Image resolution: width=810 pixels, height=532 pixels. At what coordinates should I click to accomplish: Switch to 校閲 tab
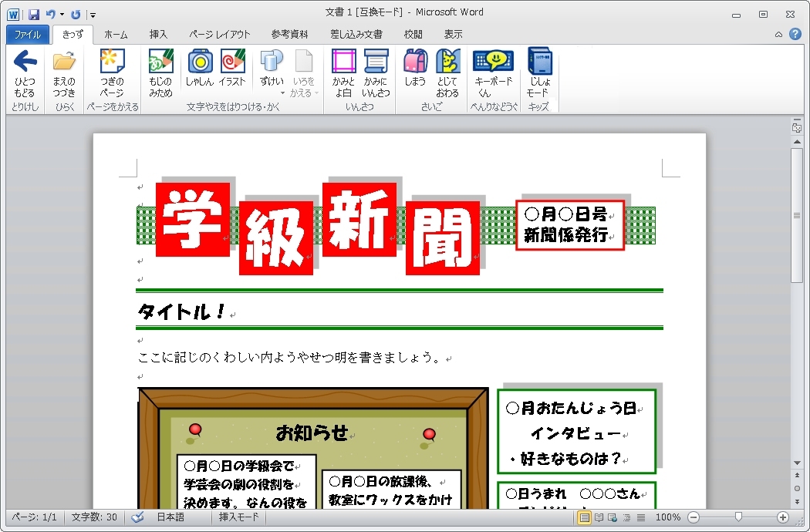413,34
